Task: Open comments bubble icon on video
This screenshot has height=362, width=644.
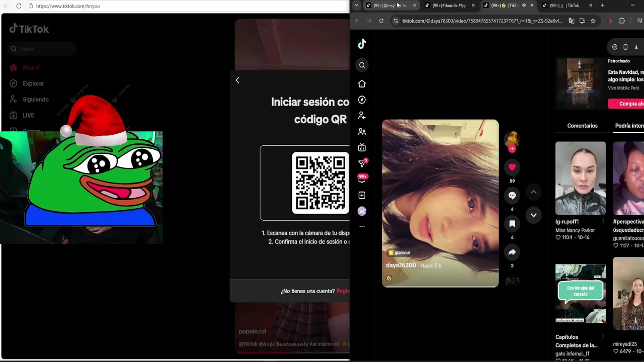Action: tap(512, 196)
